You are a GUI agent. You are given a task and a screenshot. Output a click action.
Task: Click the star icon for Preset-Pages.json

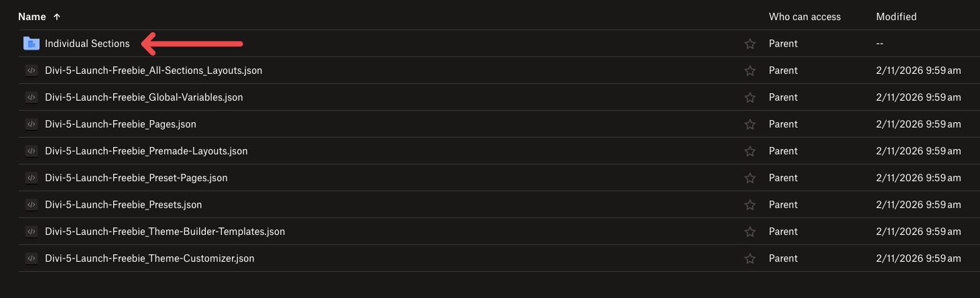[x=750, y=178]
